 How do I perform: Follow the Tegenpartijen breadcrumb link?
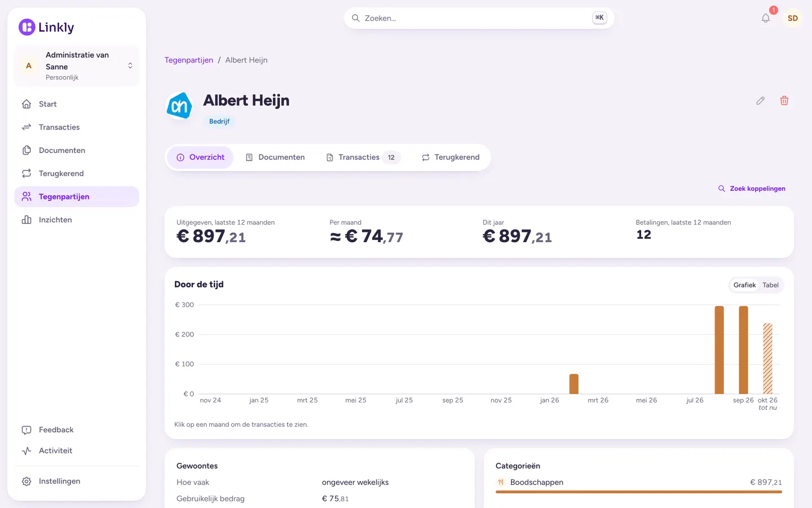(189, 60)
